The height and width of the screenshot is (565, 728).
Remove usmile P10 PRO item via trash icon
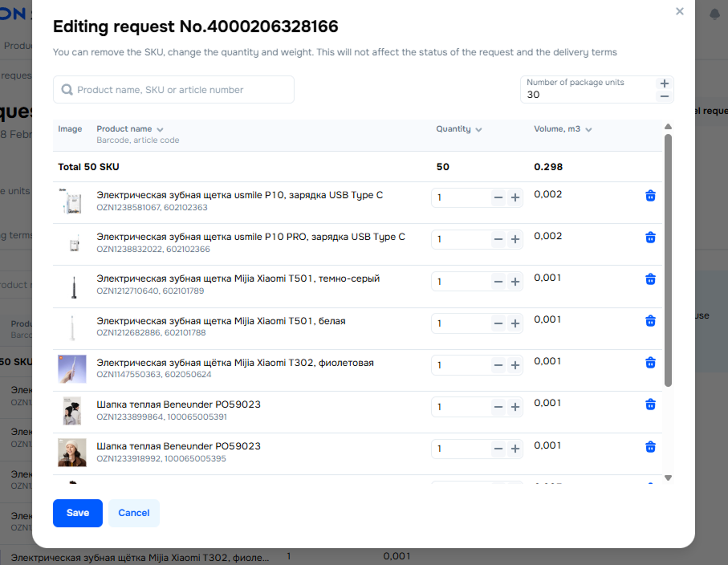pyautogui.click(x=650, y=238)
